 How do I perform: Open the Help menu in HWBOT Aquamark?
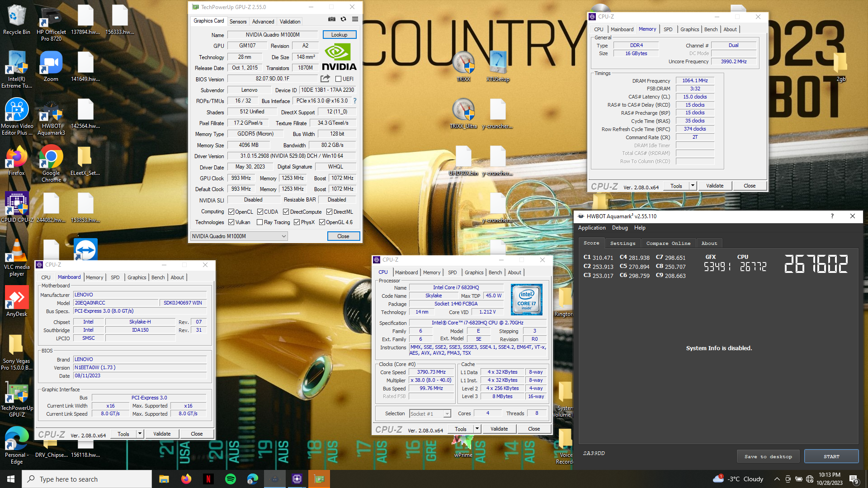point(640,228)
